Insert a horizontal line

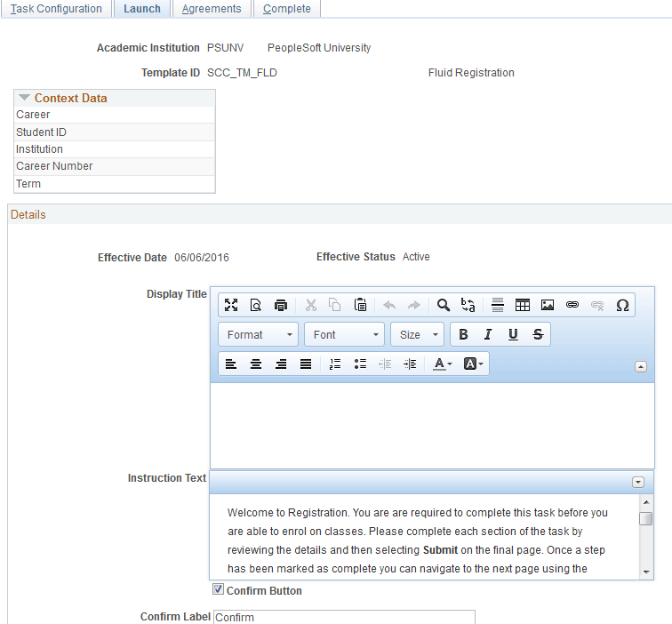[498, 305]
